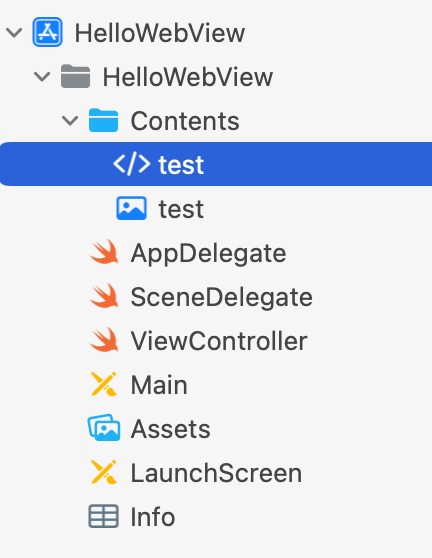Open the ViewController file
The height and width of the screenshot is (558, 432).
tap(216, 341)
